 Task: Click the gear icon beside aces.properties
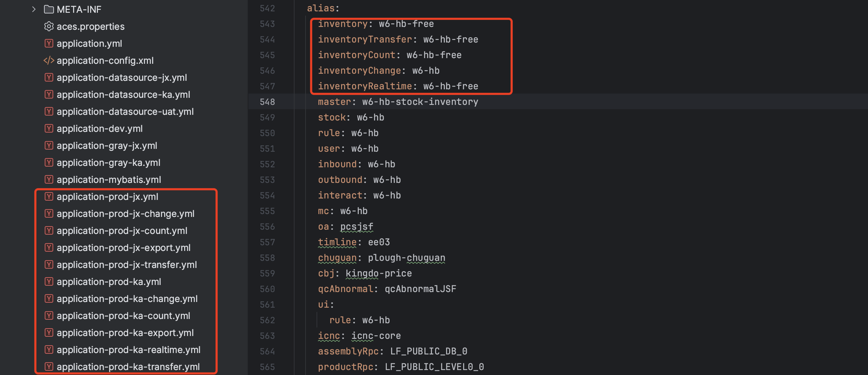tap(49, 27)
